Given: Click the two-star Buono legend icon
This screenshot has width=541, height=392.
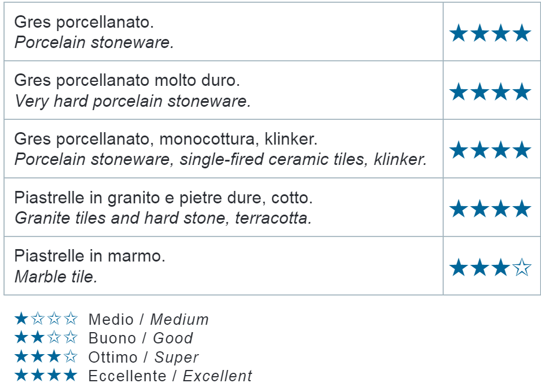Looking at the screenshot, I should 46,337.
